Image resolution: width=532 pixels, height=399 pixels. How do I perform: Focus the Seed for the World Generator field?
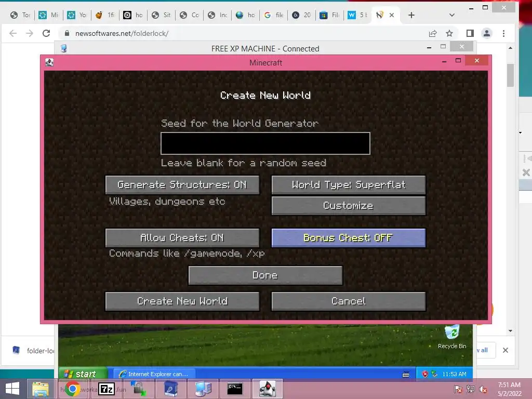pos(265,143)
